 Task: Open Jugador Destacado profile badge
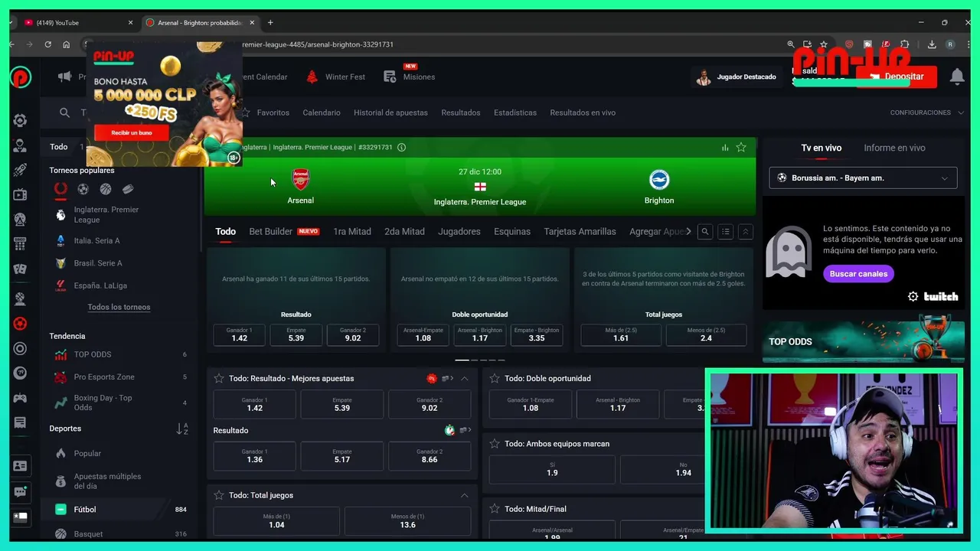click(x=737, y=77)
